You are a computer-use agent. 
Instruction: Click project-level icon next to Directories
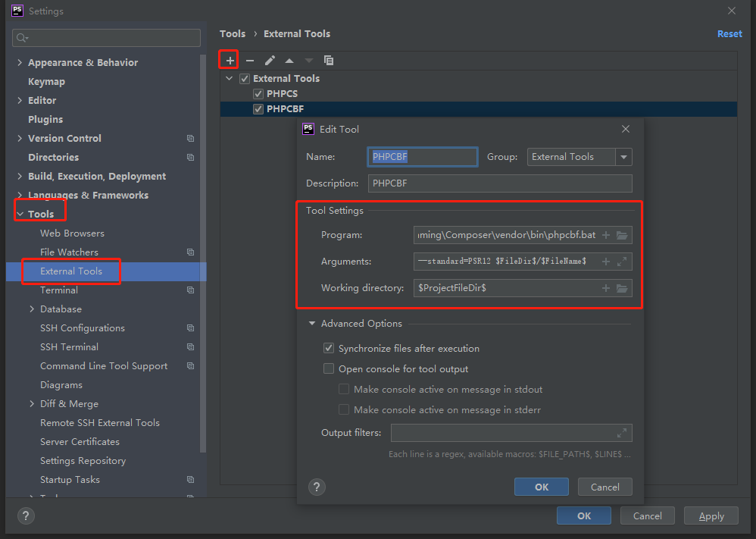tap(190, 158)
